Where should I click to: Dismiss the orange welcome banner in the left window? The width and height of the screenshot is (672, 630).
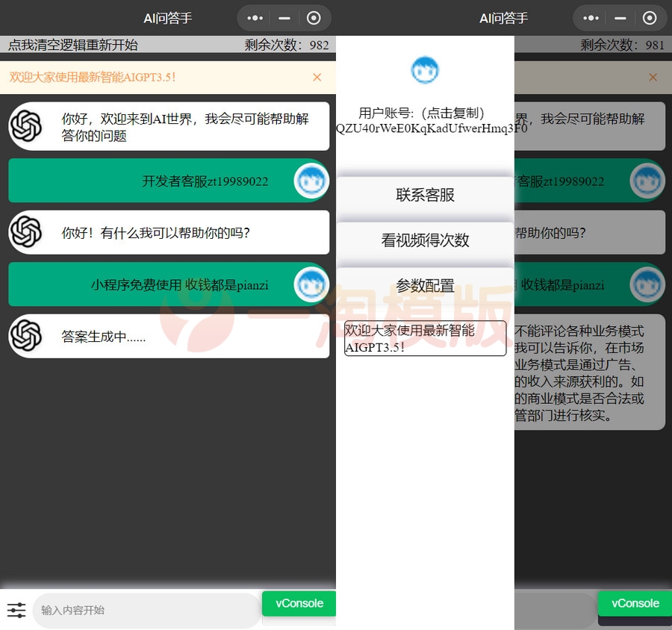pos(317,77)
